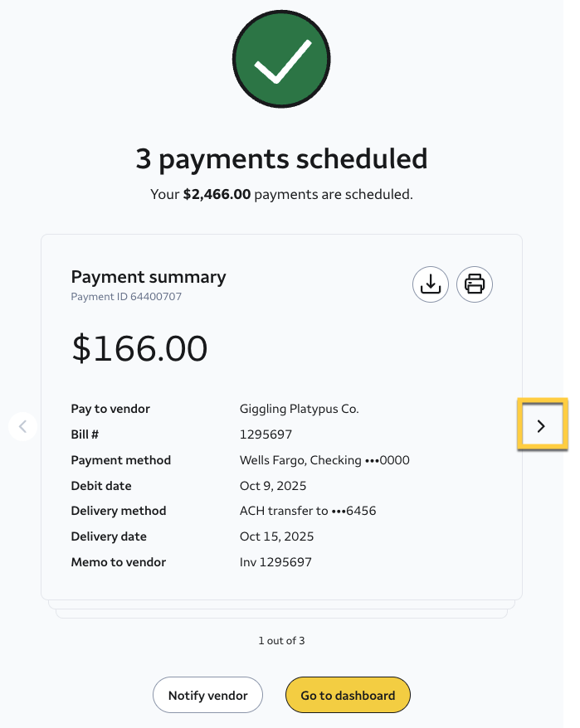Click the memo text Inv 1295697
The width and height of the screenshot is (580, 728).
pos(275,562)
